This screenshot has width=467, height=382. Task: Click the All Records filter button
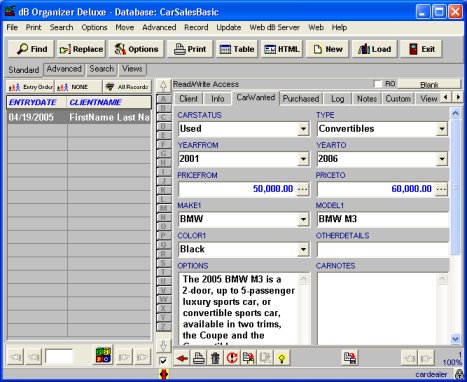(127, 87)
